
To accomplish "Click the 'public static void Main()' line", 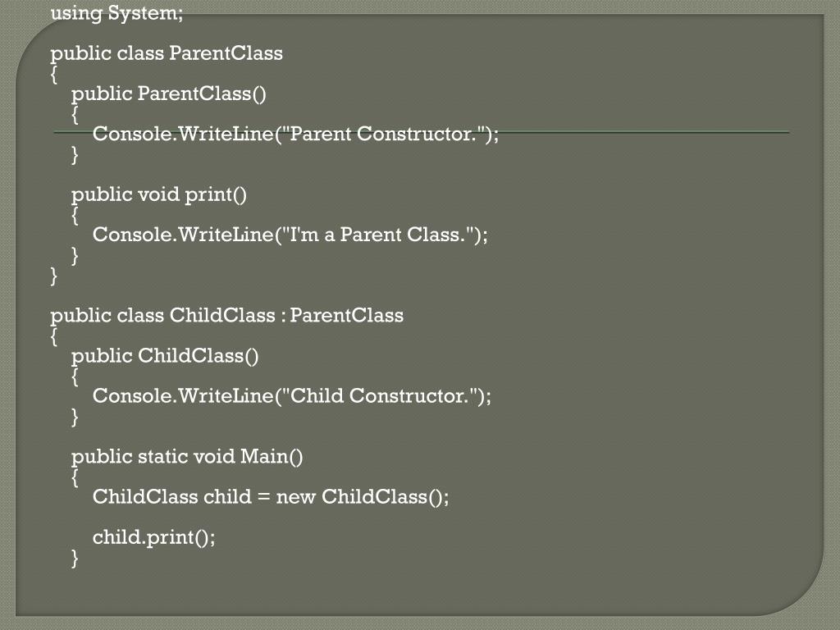I will click(187, 457).
